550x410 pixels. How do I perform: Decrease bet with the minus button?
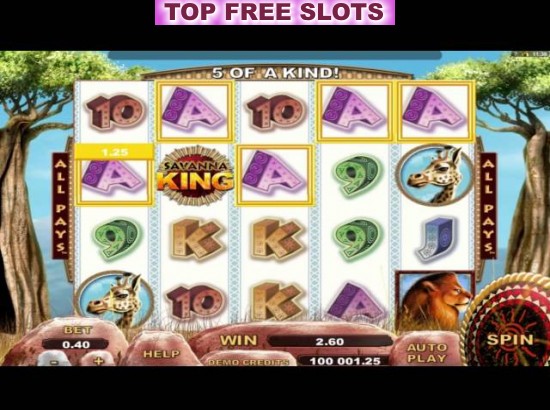pyautogui.click(x=53, y=361)
